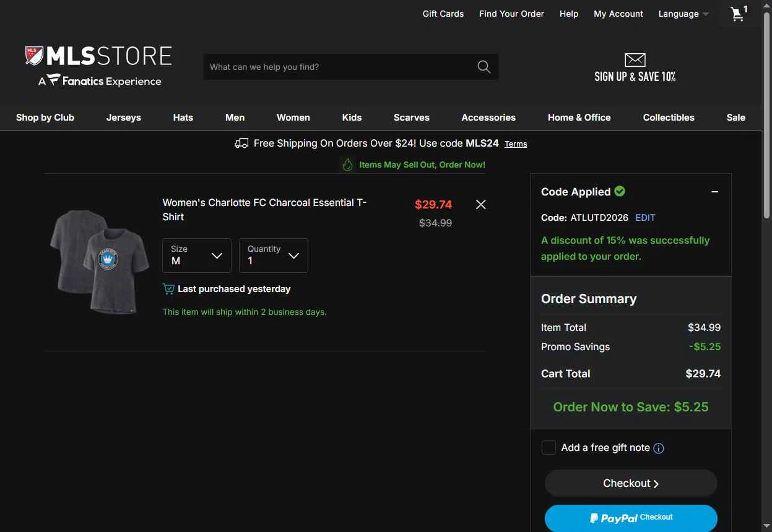Click the green code applied checkmark
This screenshot has width=772, height=532.
pyautogui.click(x=620, y=191)
